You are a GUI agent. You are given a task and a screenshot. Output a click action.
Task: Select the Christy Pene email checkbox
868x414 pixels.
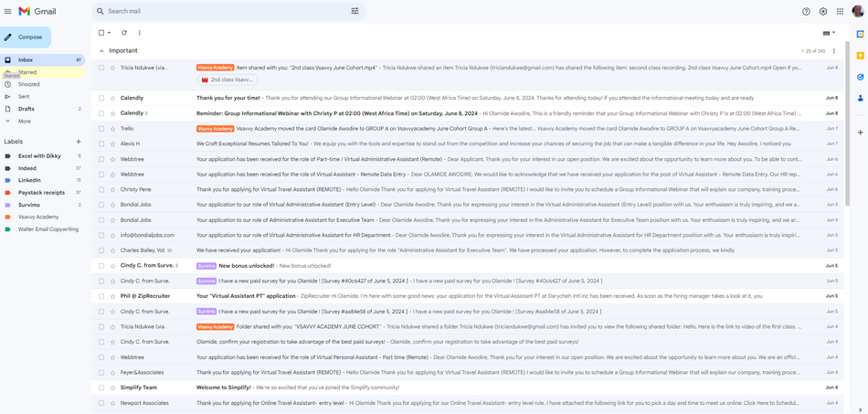click(101, 189)
